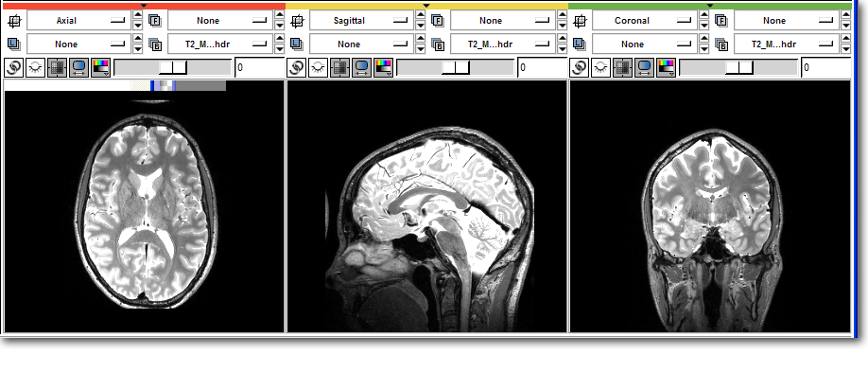Click foreground layer icon in Sagittal viewer
868x372 pixels.
pos(438,21)
